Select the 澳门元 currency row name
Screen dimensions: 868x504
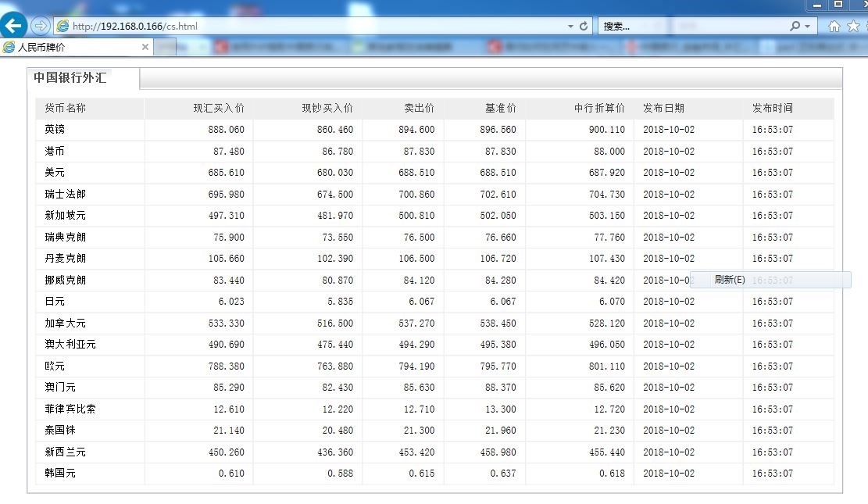pos(60,387)
